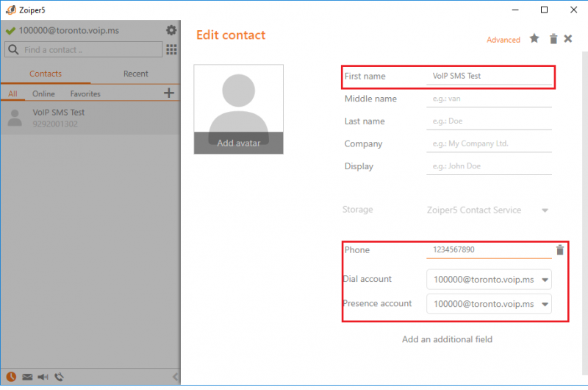Select the Online contacts filter
588x390 pixels.
click(x=43, y=93)
